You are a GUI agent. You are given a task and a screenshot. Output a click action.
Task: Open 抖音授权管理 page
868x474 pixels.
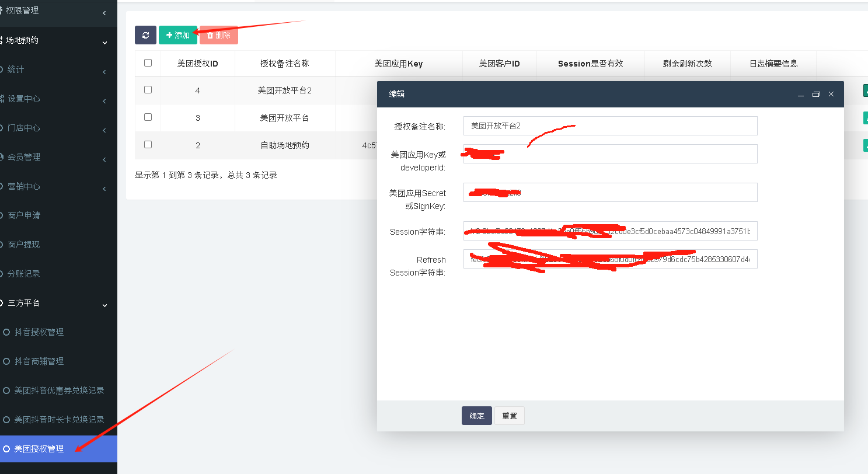[58, 332]
